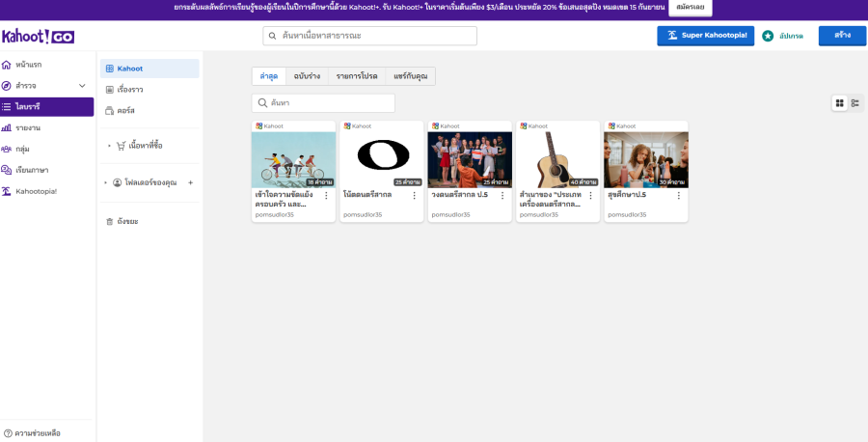Click the Kahoot! GO logo

point(39,37)
